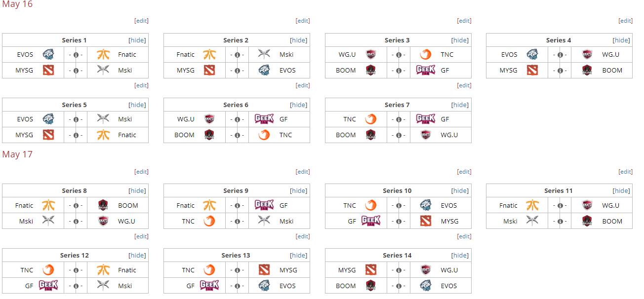
Task: Collapse Series 6 using hide link
Action: pos(298,105)
